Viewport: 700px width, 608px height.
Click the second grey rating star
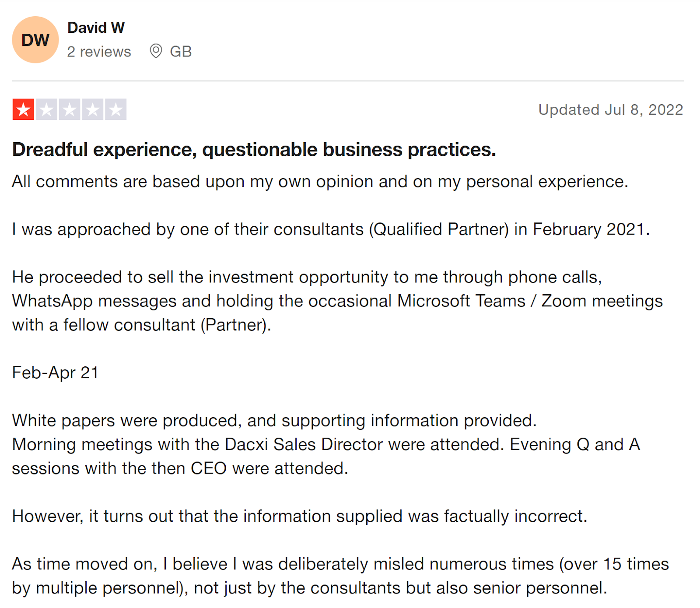click(46, 109)
